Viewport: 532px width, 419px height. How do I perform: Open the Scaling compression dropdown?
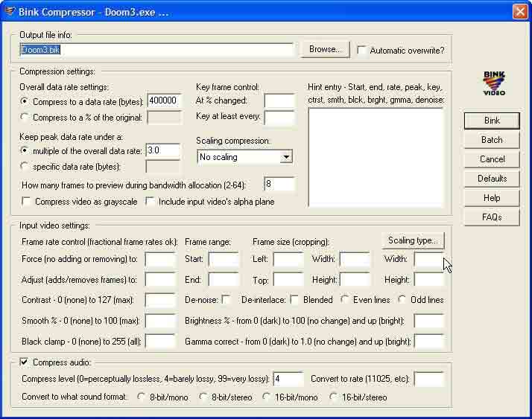pyautogui.click(x=286, y=157)
